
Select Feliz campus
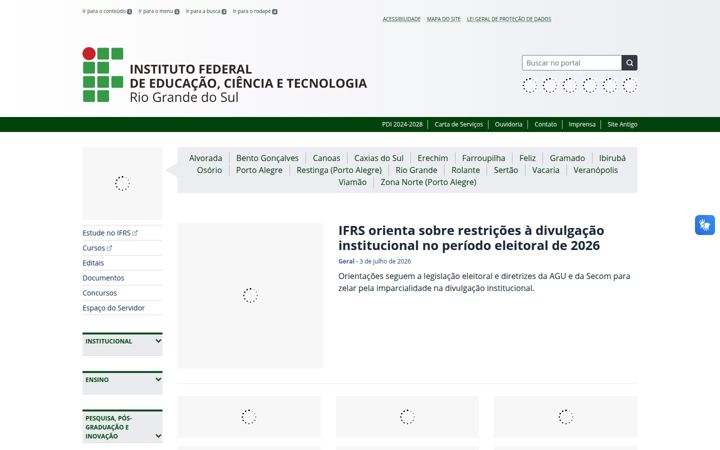tap(528, 158)
